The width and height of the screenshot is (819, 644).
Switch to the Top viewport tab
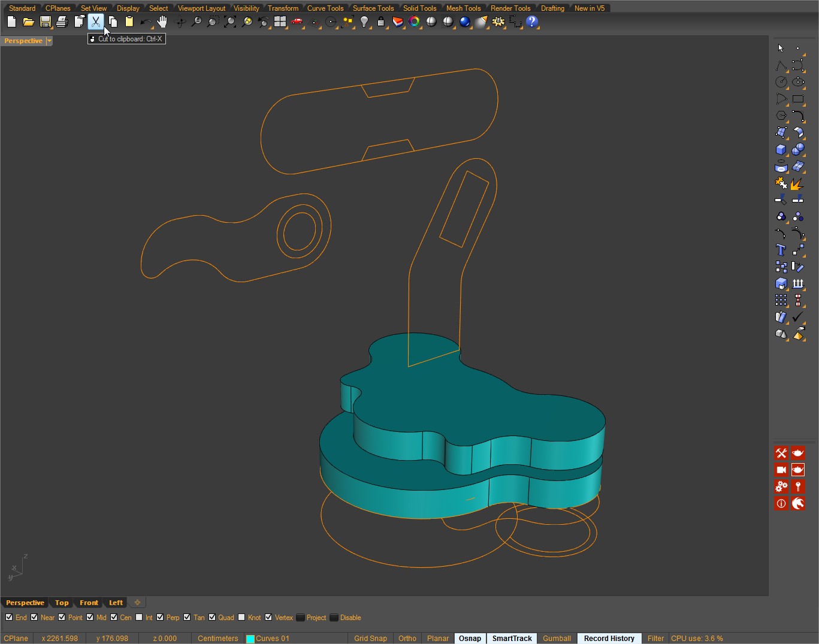pos(62,603)
